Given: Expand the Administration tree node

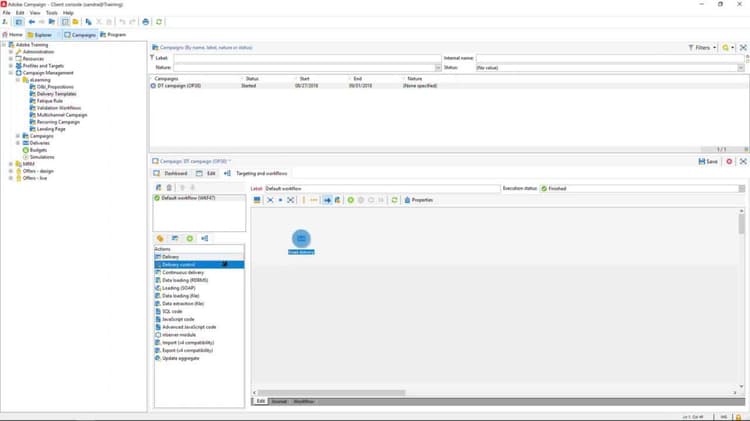Looking at the screenshot, I should (11, 52).
